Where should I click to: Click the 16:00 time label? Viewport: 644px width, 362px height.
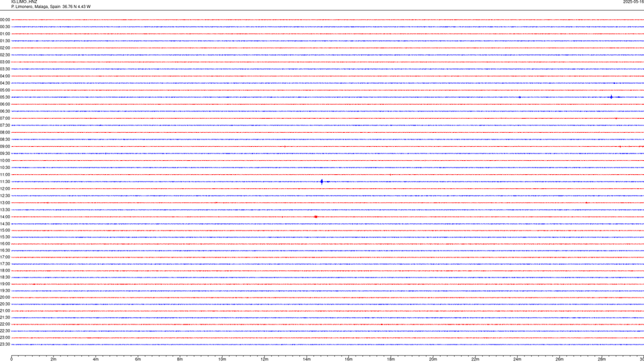5,244
